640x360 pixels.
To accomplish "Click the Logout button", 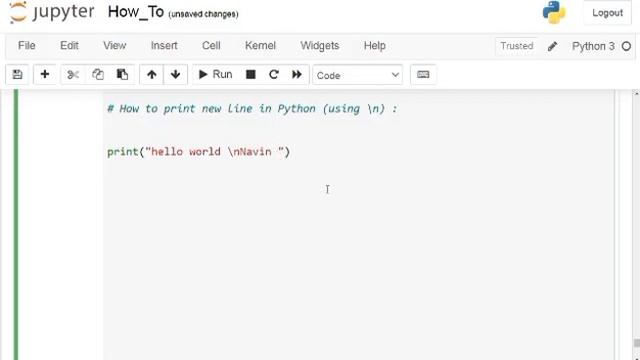I will (x=607, y=13).
